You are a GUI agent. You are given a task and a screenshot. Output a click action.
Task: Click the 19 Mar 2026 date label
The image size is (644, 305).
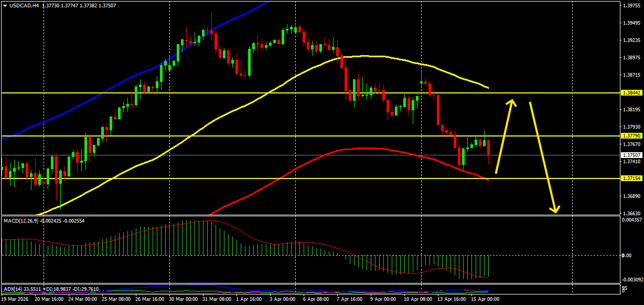pyautogui.click(x=15, y=299)
